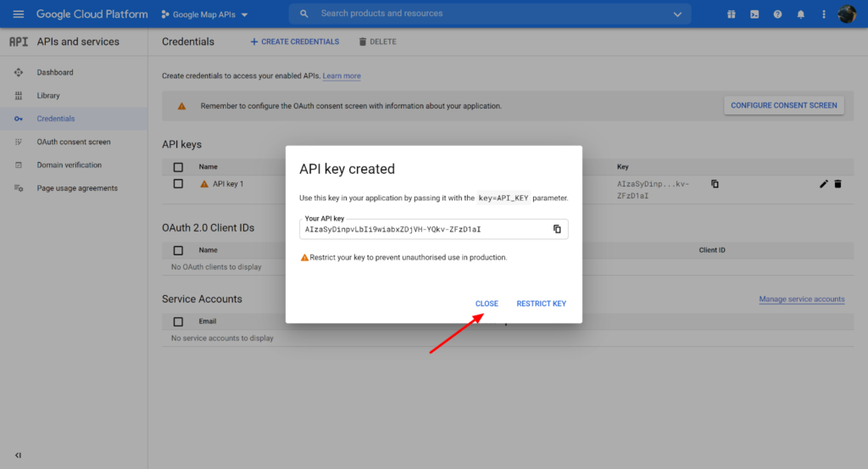Viewport: 868px width, 469px height.
Task: Open the user account avatar
Action: tap(847, 14)
